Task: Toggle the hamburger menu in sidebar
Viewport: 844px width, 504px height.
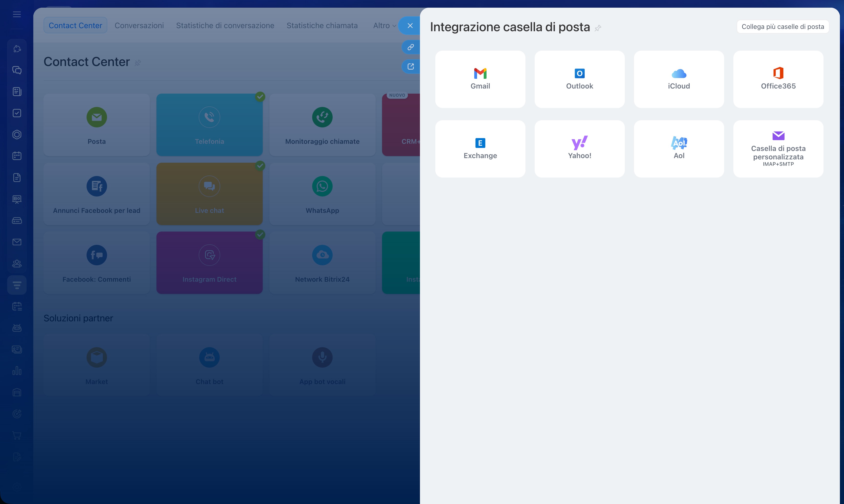Action: 17,14
